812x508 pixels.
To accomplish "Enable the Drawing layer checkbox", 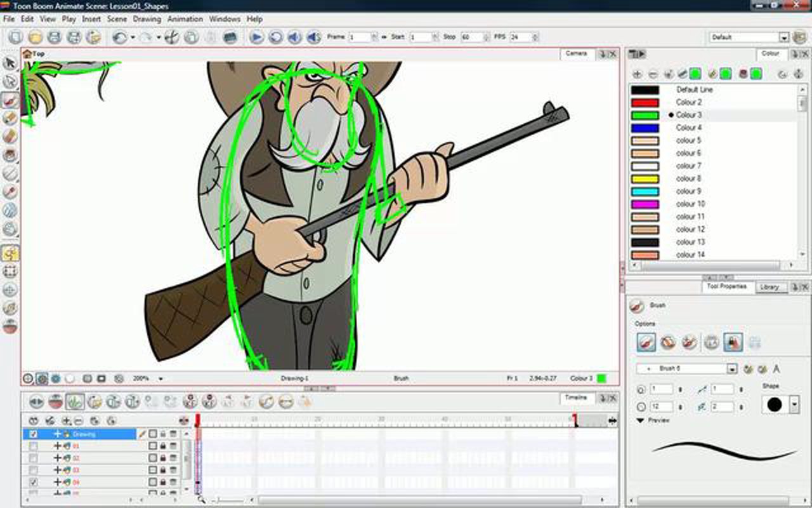I will 34,434.
